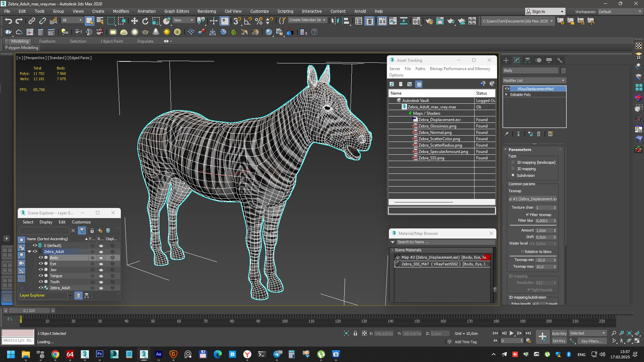Toggle the Percent Snap icon
This screenshot has height=362, width=644.
coord(258,21)
